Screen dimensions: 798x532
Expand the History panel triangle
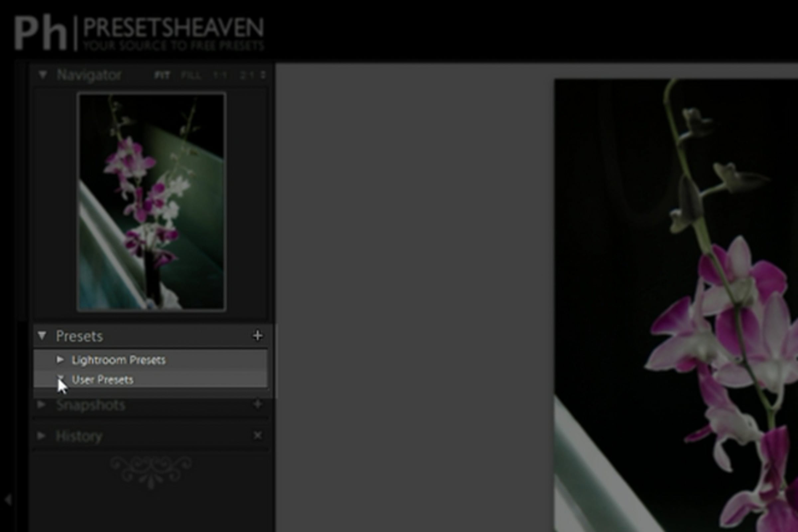click(x=41, y=435)
